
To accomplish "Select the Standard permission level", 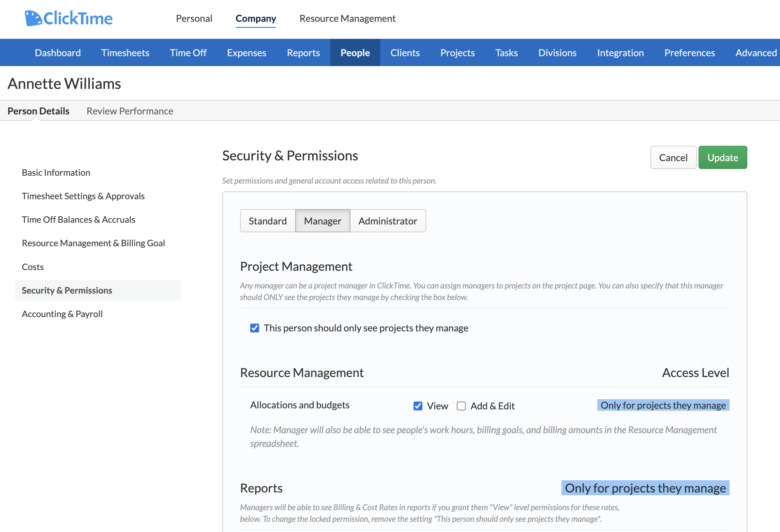I will click(268, 221).
